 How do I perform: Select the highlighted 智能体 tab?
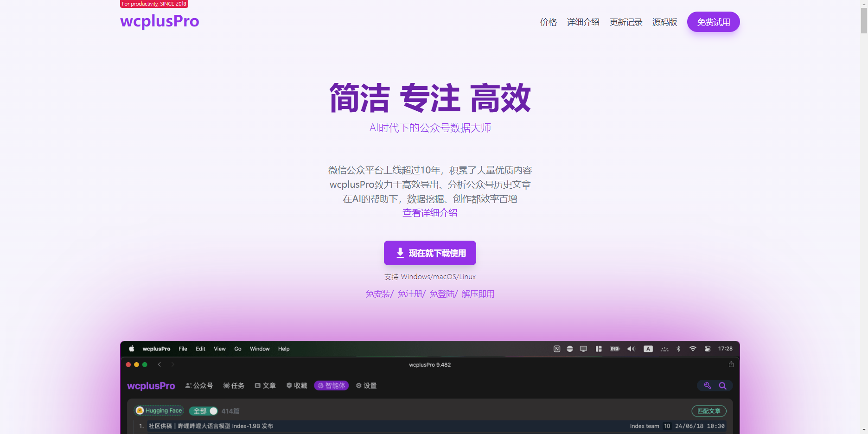331,386
